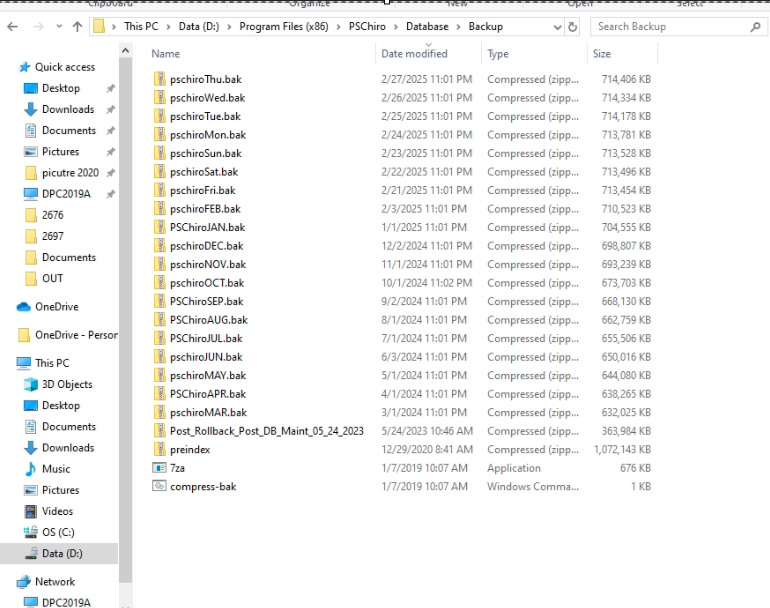Sort by the Size column header

[x=602, y=54]
